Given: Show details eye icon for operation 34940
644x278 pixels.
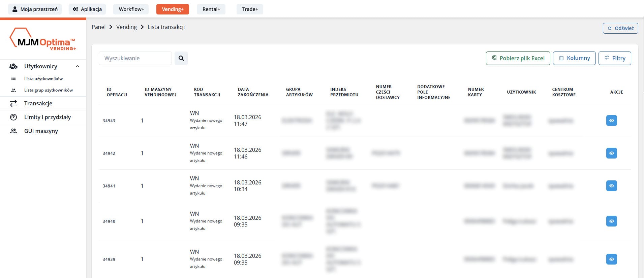Looking at the screenshot, I should pyautogui.click(x=611, y=221).
